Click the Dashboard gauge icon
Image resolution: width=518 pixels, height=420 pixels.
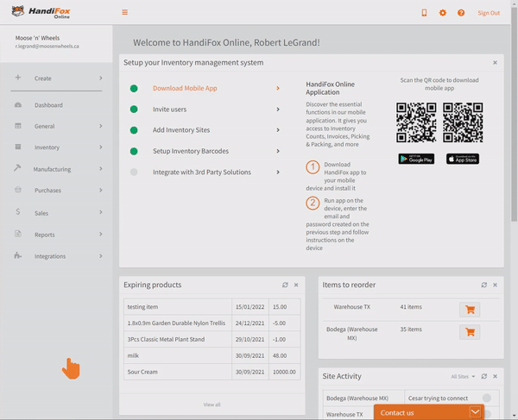pos(18,105)
